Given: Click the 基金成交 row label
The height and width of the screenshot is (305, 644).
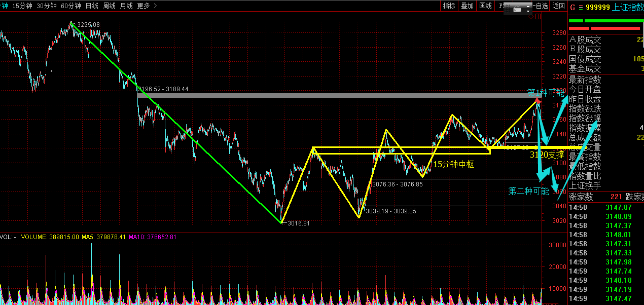Looking at the screenshot, I should (585, 68).
